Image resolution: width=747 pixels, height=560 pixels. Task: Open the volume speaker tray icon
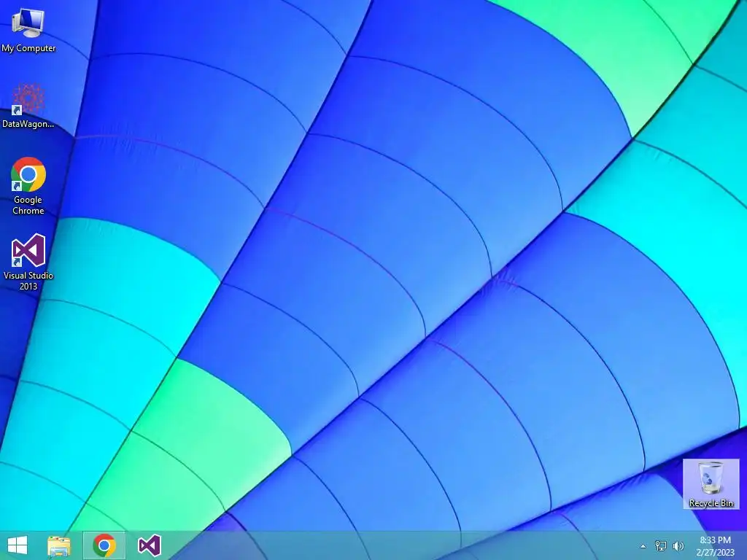pos(678,546)
